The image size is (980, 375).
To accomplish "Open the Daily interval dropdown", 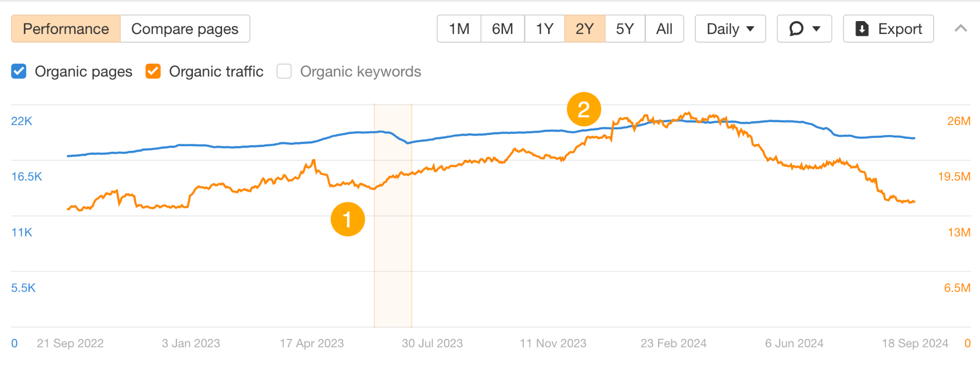I will pos(730,29).
